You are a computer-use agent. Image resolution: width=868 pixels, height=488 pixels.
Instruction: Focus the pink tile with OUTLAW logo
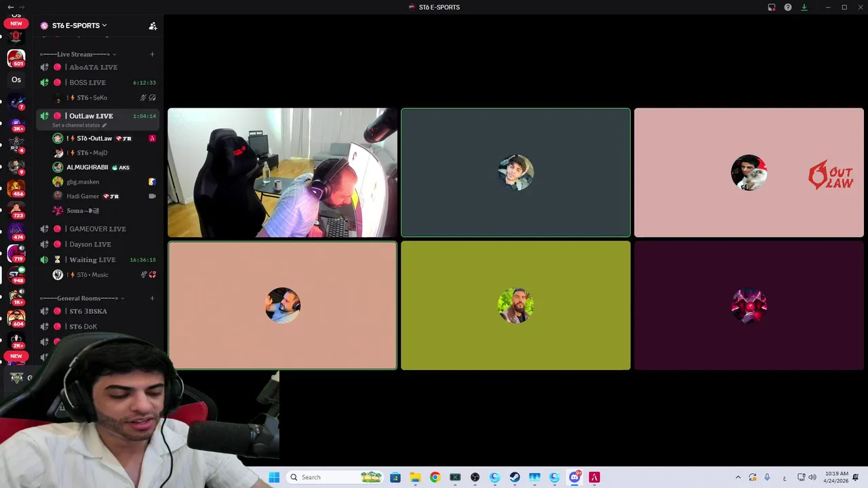(749, 173)
